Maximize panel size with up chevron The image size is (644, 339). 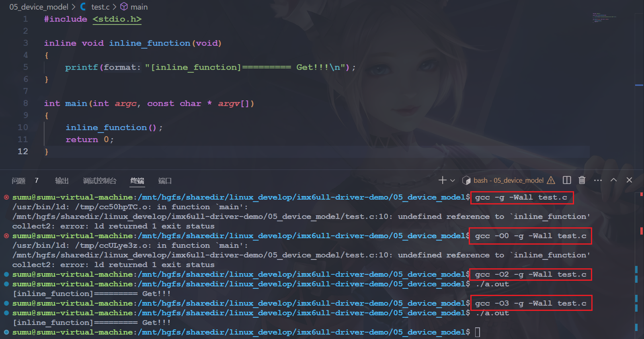point(613,180)
